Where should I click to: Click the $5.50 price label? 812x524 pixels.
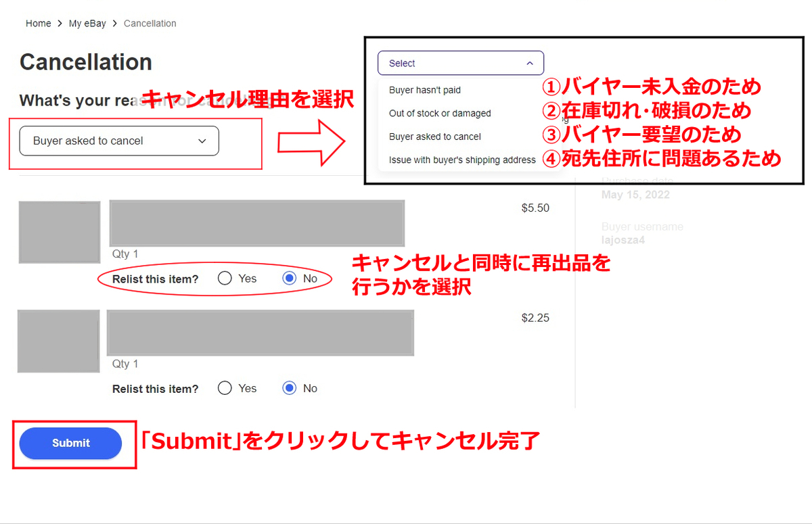(x=535, y=208)
